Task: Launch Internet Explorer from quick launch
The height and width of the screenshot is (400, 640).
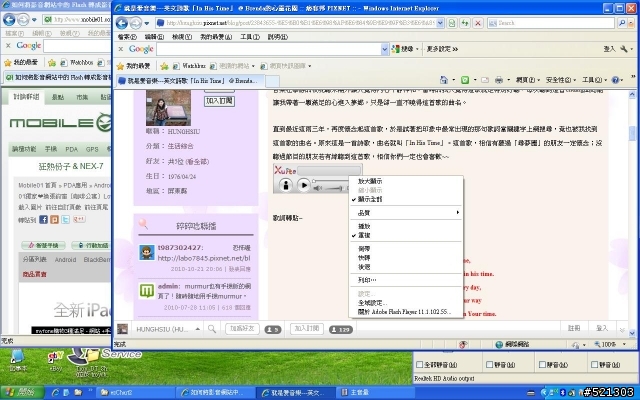Action: (x=55, y=393)
